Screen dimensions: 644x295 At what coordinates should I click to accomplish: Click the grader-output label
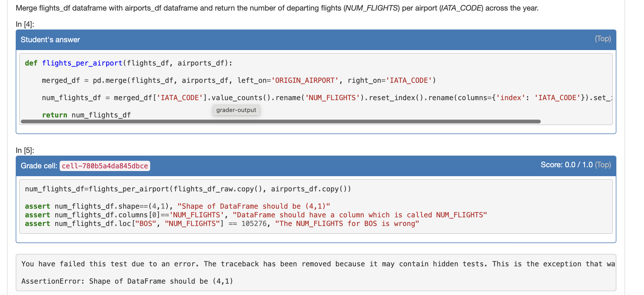pyautogui.click(x=236, y=110)
